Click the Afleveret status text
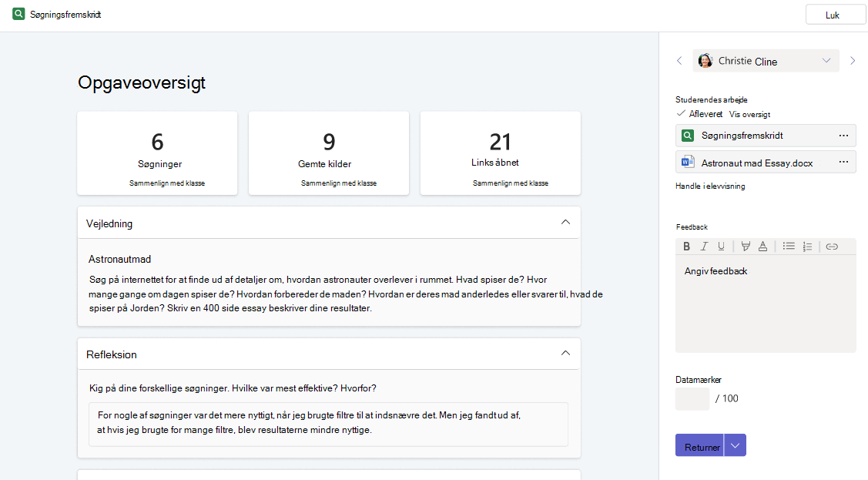 tap(705, 114)
